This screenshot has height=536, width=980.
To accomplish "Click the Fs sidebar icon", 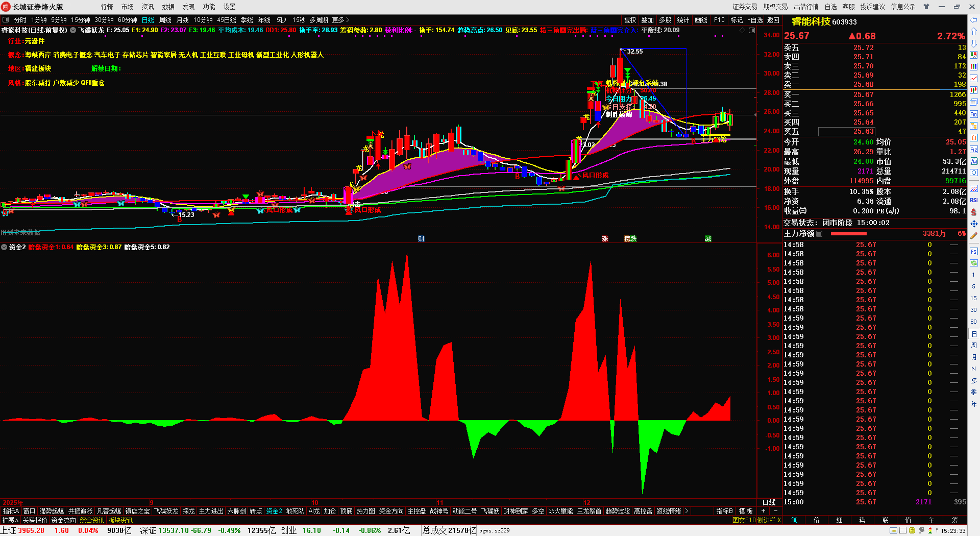I will 974,251.
